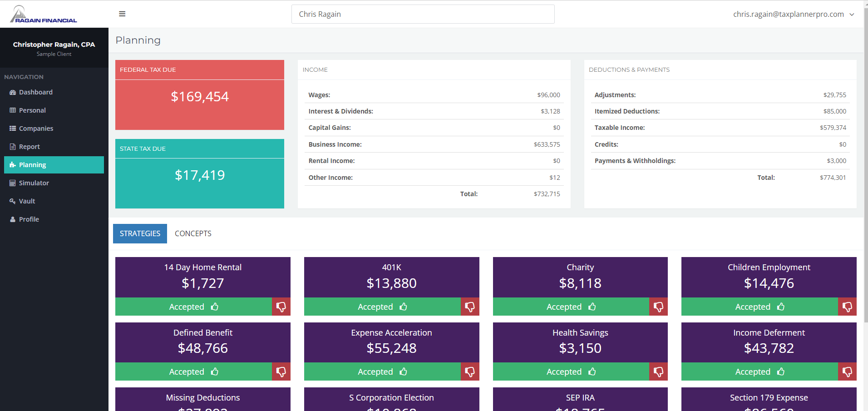Viewport: 868px width, 411px height.
Task: Reject 14 Day Home Rental with thumbs-down
Action: pyautogui.click(x=281, y=307)
